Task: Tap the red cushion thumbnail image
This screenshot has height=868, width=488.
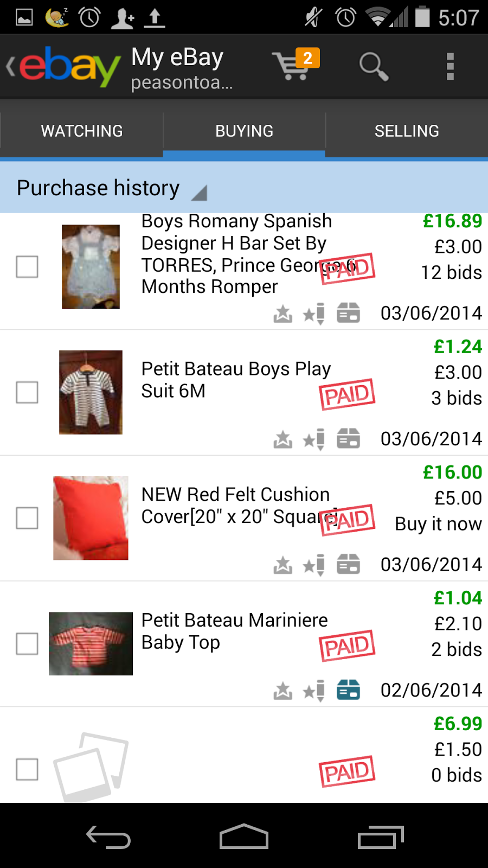Action: click(x=91, y=518)
